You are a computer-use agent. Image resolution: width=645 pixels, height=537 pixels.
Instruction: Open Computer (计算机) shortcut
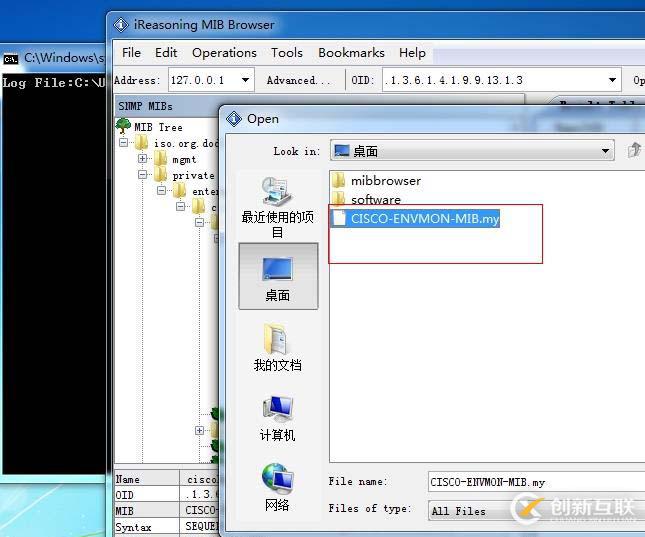pos(278,418)
